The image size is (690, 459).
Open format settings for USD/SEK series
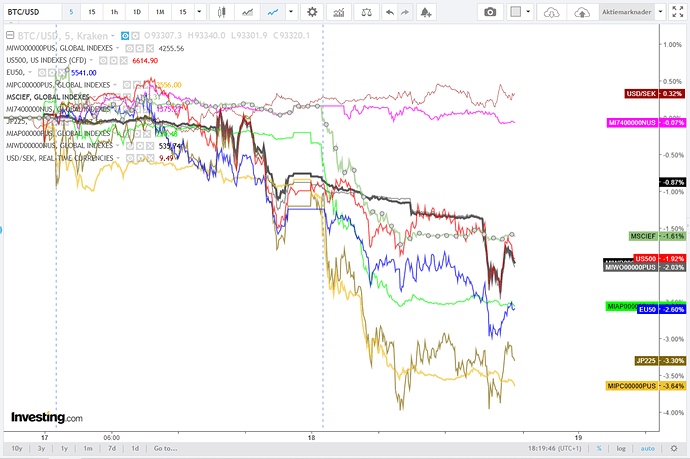tap(140, 158)
